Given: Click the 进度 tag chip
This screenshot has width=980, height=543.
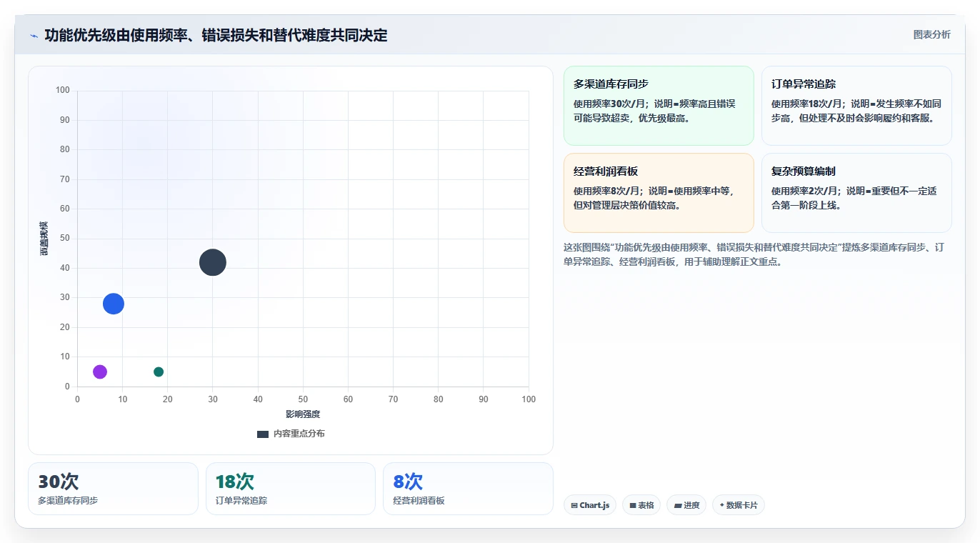Looking at the screenshot, I should point(686,505).
